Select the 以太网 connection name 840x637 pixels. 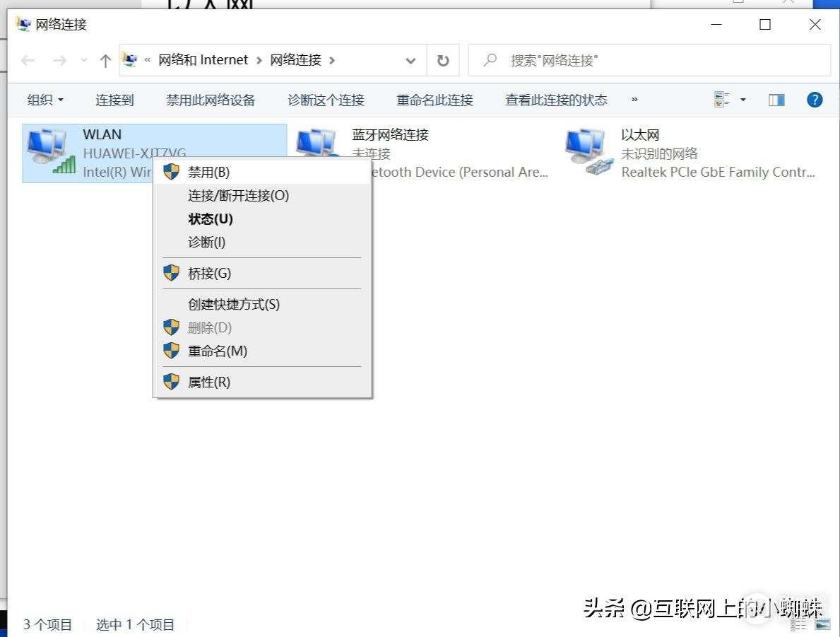tap(640, 134)
